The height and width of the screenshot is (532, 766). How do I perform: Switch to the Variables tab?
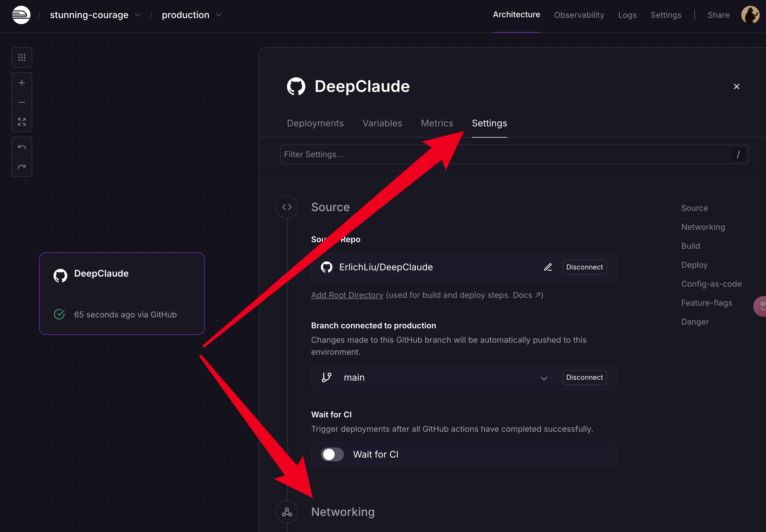pyautogui.click(x=382, y=123)
